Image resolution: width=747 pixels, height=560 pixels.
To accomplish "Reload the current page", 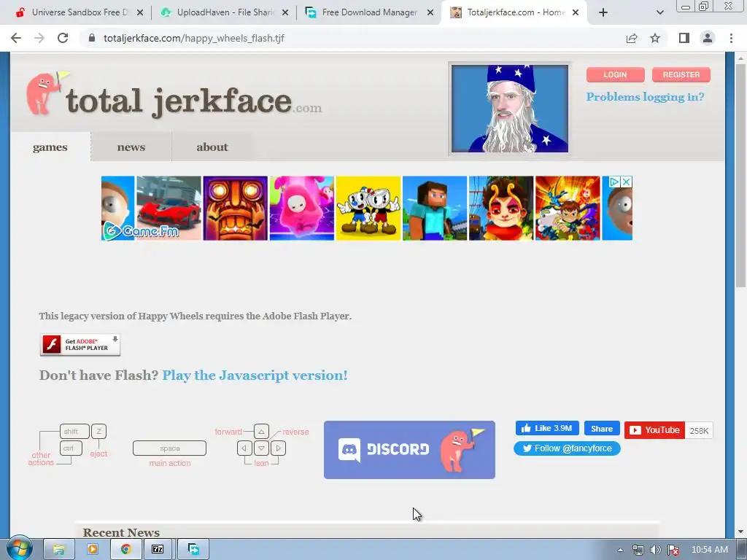I will coord(63,38).
